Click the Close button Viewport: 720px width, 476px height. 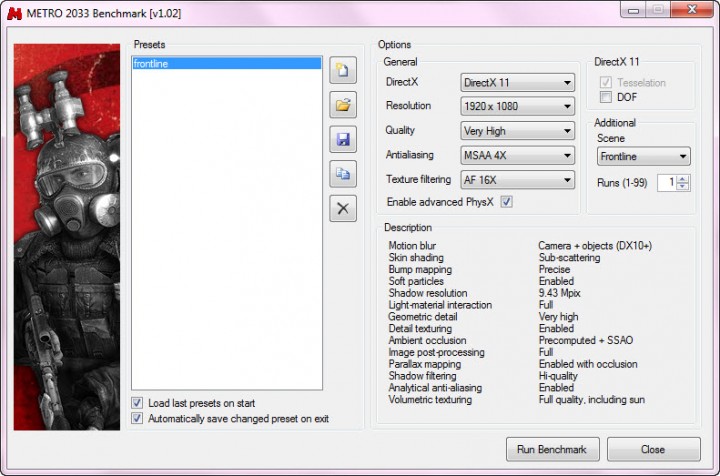pyautogui.click(x=653, y=449)
